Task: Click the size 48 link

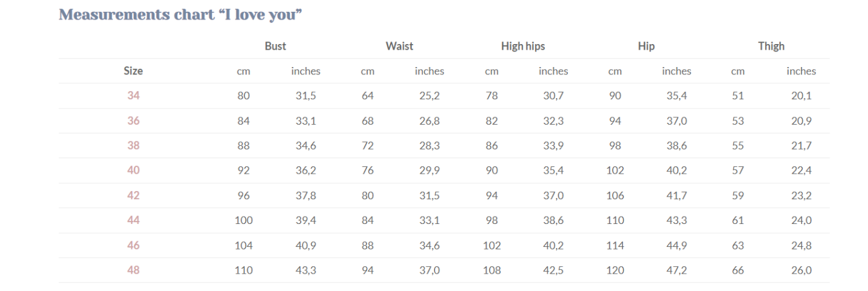Action: click(133, 270)
